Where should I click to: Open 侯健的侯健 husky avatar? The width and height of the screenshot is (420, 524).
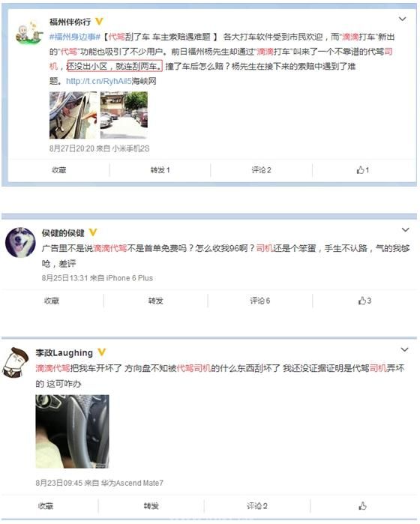(x=20, y=243)
